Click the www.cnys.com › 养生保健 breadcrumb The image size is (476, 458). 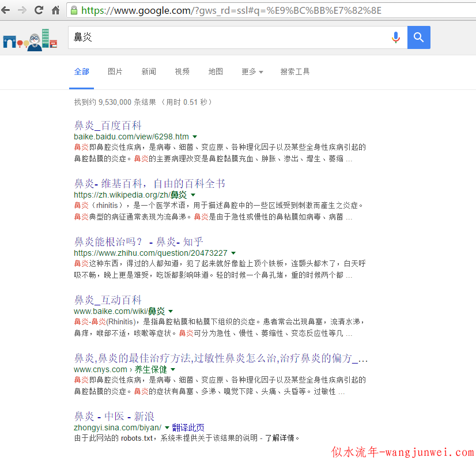point(120,369)
